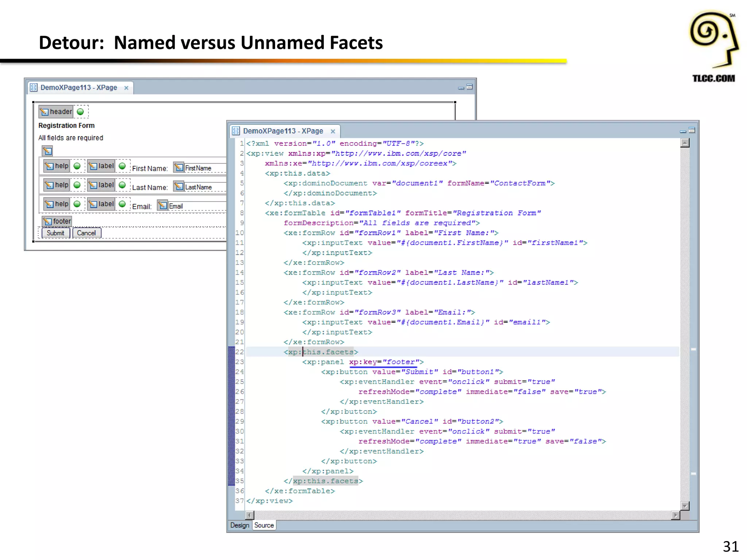Select the help facet in the First Name row
Screen dimensions: 747x560
pos(56,166)
